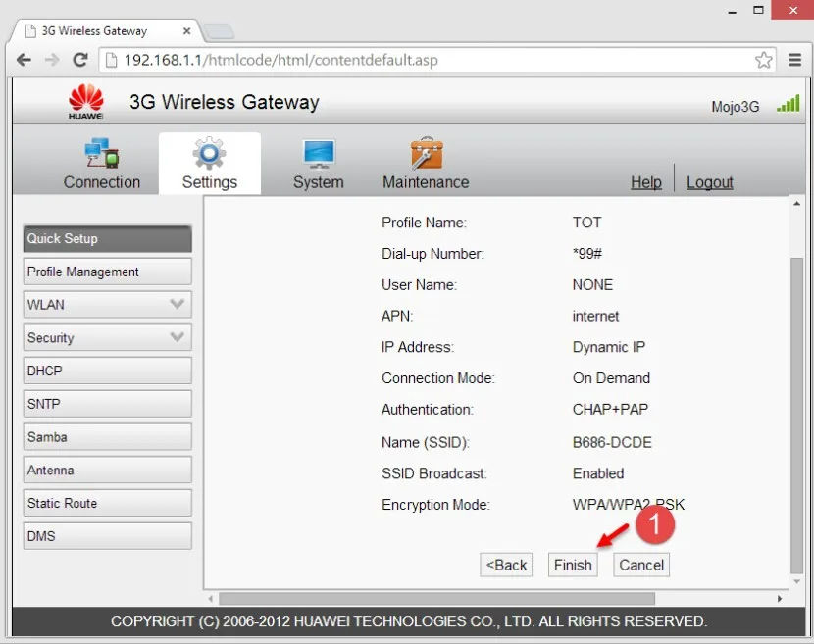The height and width of the screenshot is (644, 814).
Task: Open the Samba settings page
Action: (x=108, y=437)
